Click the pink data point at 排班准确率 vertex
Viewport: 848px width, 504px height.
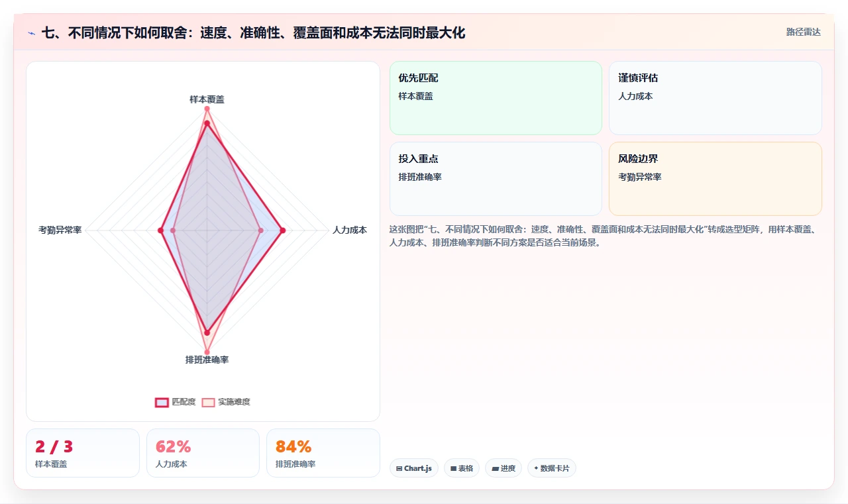tap(207, 352)
